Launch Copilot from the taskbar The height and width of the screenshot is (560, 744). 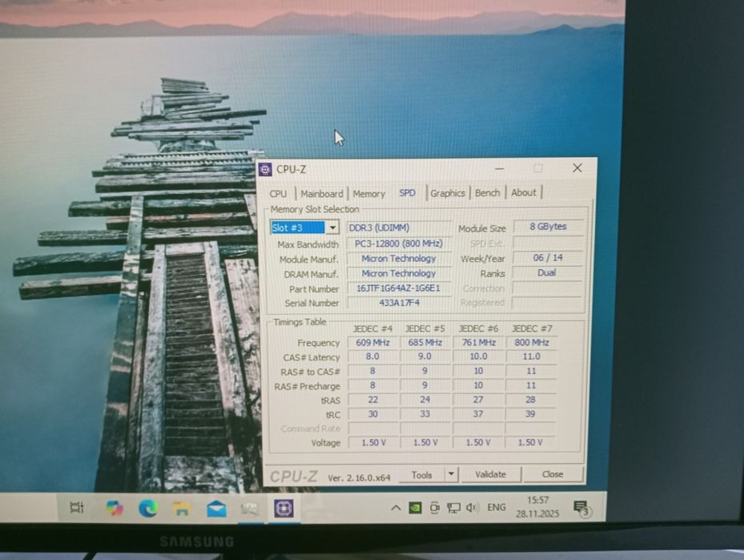coord(115,508)
